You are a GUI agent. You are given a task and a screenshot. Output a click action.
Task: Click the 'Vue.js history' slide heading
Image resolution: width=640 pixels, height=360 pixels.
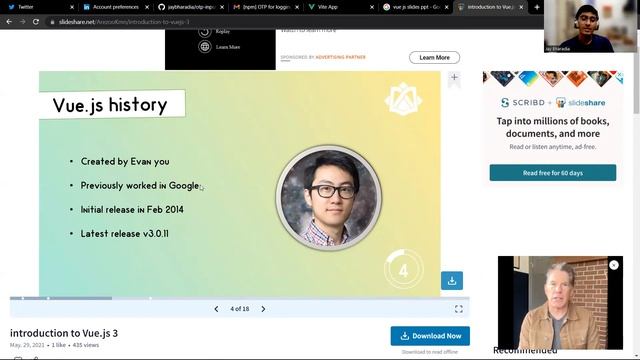[x=110, y=105]
